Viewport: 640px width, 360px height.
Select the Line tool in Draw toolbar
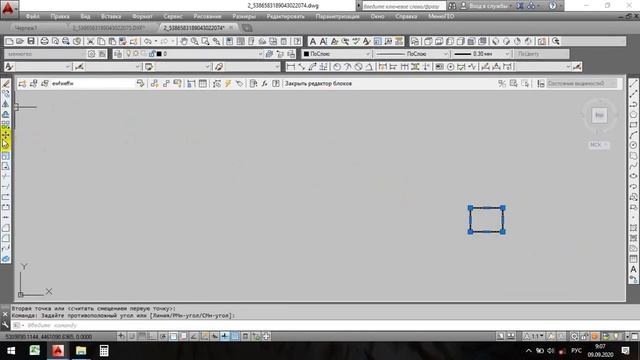pos(633,84)
